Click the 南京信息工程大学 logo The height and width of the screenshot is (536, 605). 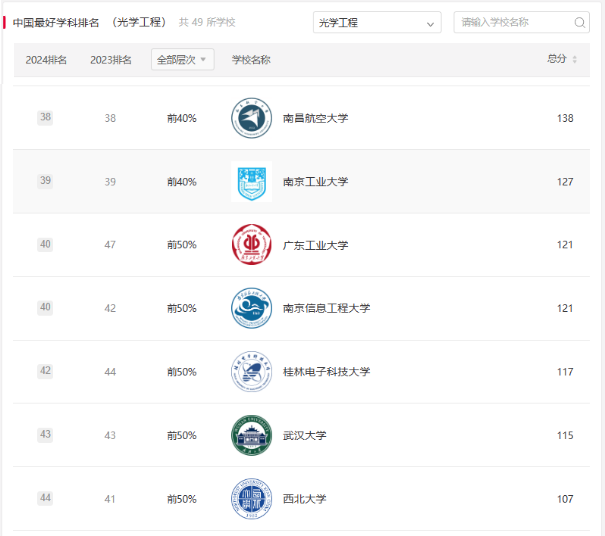(251, 308)
